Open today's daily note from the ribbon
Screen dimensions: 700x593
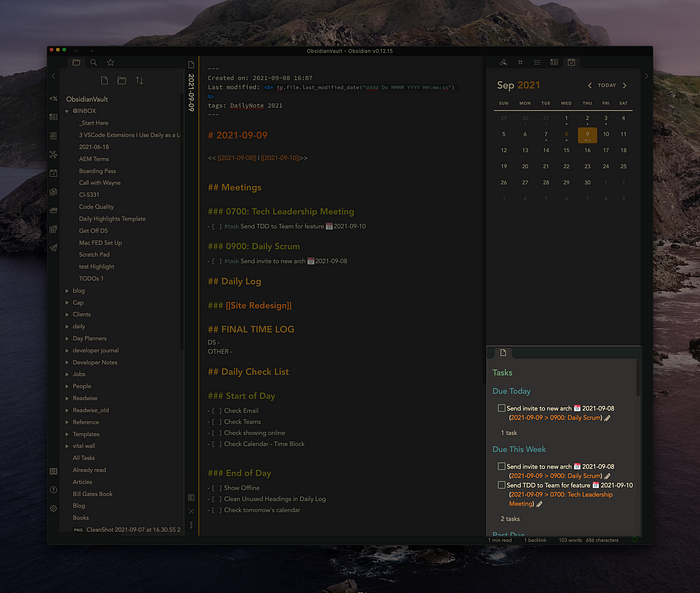[54, 173]
